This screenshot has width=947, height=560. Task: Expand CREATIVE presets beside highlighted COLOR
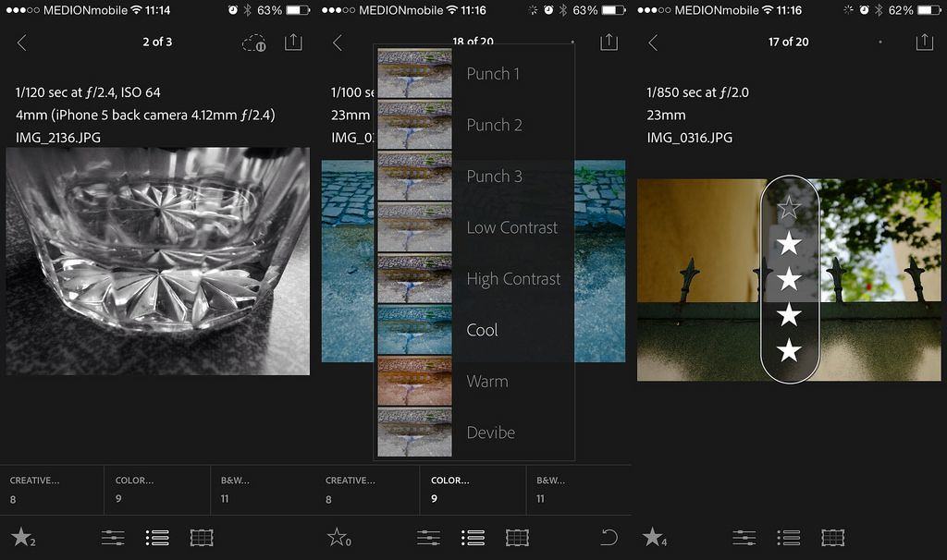coord(367,490)
